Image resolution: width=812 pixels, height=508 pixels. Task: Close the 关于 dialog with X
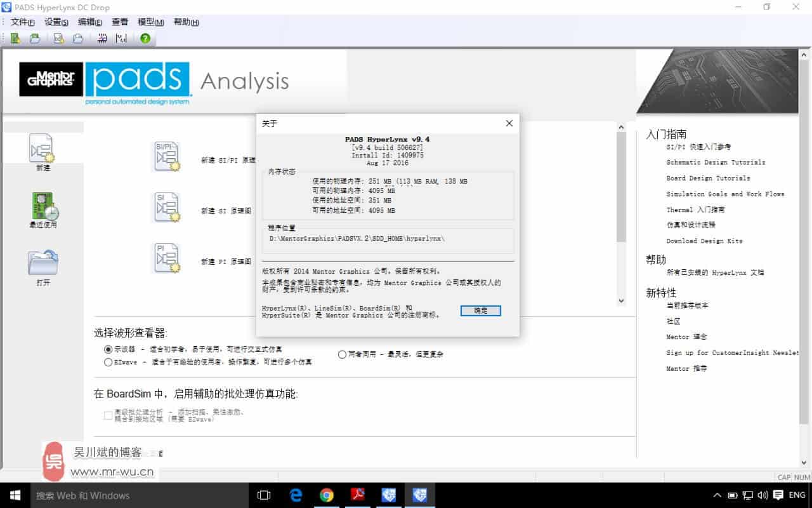[509, 123]
